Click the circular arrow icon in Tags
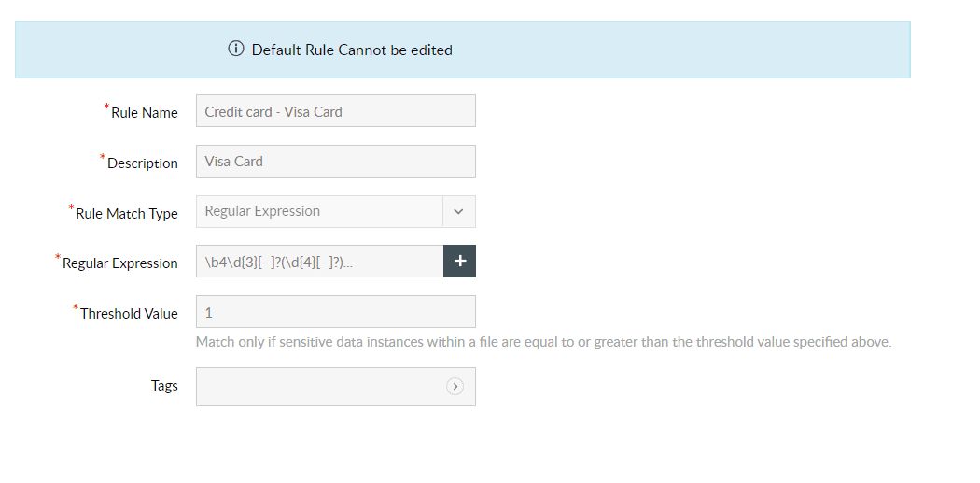Image resolution: width=980 pixels, height=483 pixels. coord(455,386)
